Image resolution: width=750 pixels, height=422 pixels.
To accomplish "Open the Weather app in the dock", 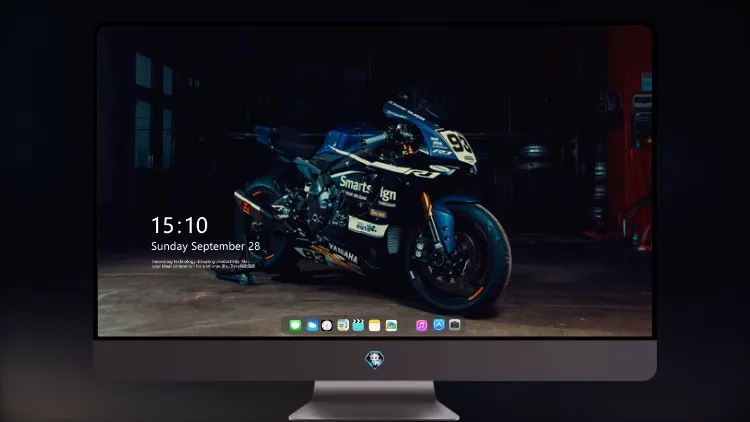I will tap(312, 325).
